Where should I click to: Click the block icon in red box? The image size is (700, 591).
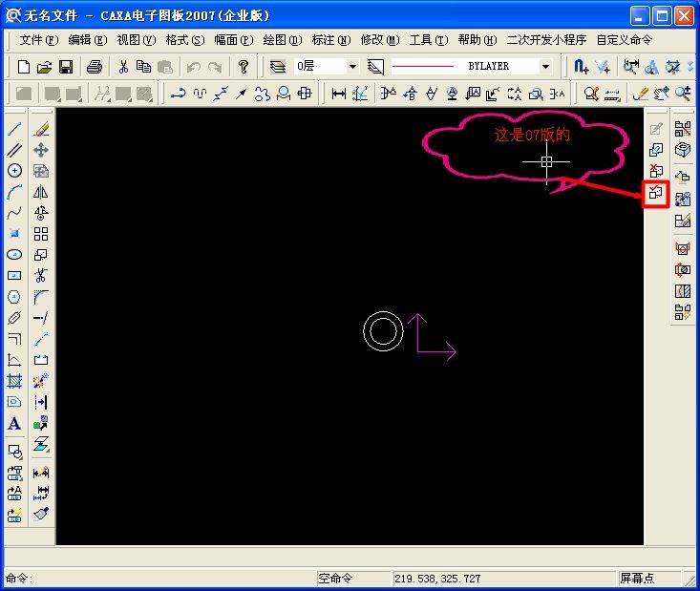coord(655,193)
